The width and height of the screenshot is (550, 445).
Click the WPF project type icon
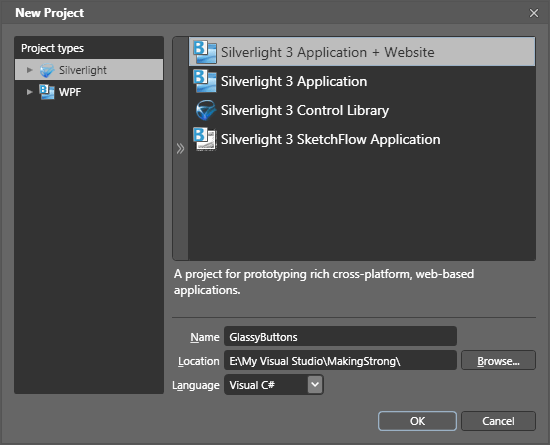(47, 92)
